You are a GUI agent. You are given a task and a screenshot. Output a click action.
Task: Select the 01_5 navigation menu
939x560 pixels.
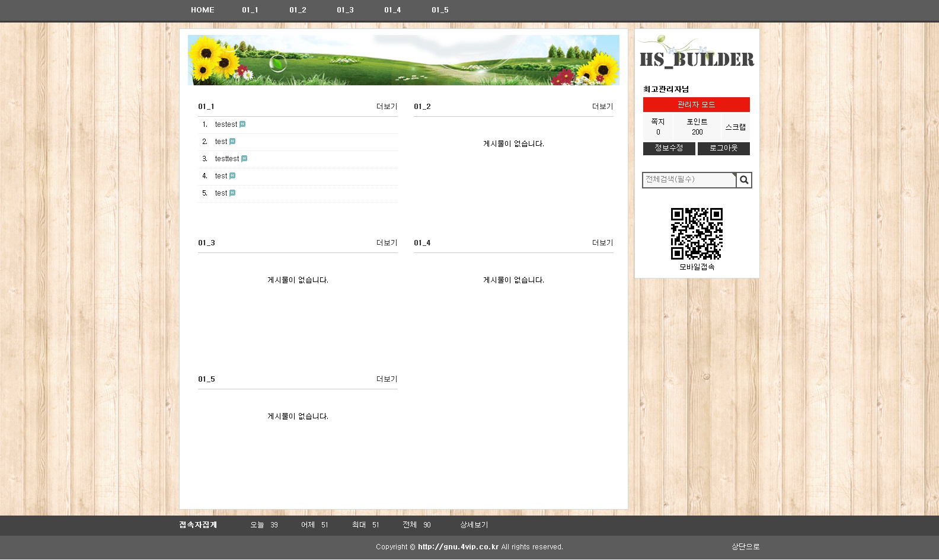(440, 10)
